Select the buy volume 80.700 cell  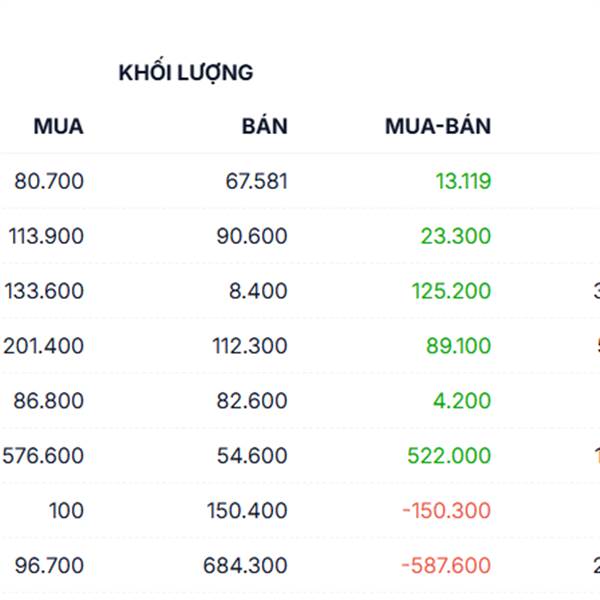(x=49, y=181)
